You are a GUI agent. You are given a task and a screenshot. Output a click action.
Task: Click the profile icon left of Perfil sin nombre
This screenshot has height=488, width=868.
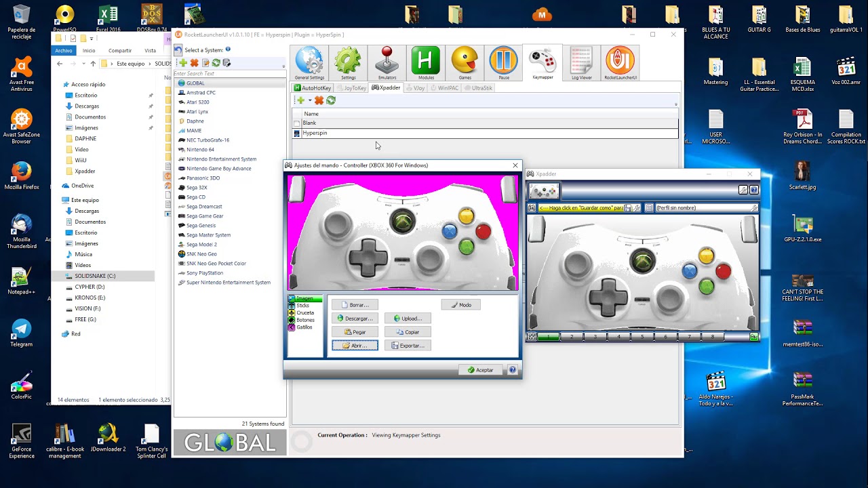click(650, 208)
